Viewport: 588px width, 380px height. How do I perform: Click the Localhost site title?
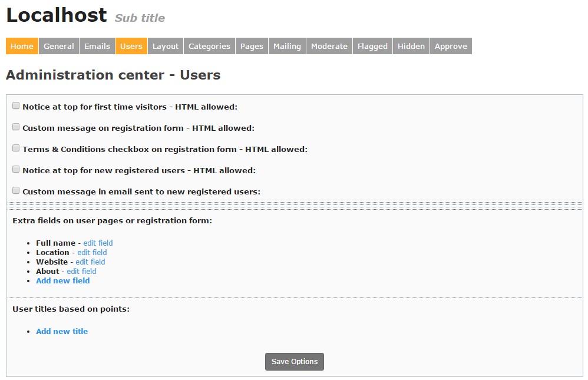tap(57, 15)
